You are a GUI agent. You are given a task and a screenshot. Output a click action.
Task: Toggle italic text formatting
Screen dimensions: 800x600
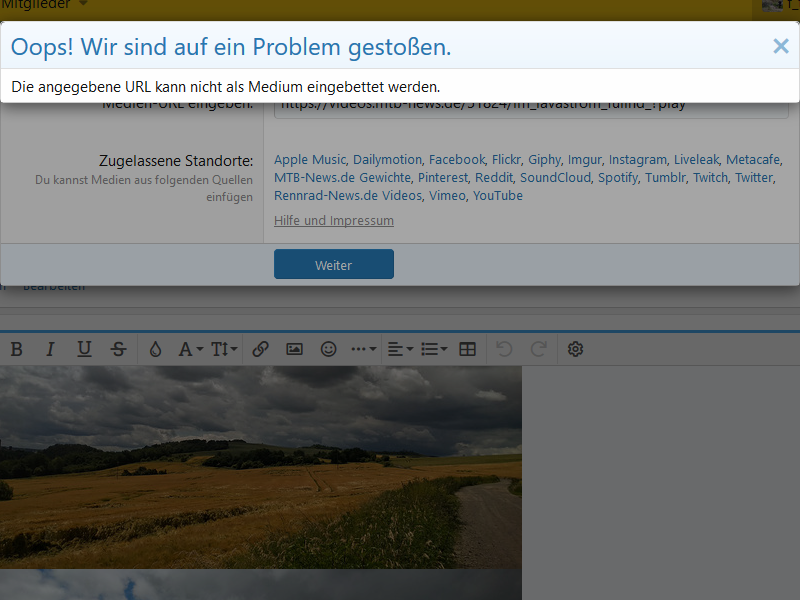[50, 349]
